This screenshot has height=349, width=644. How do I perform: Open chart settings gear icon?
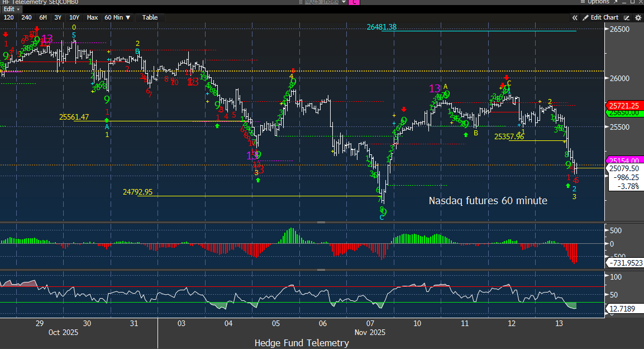(x=638, y=17)
